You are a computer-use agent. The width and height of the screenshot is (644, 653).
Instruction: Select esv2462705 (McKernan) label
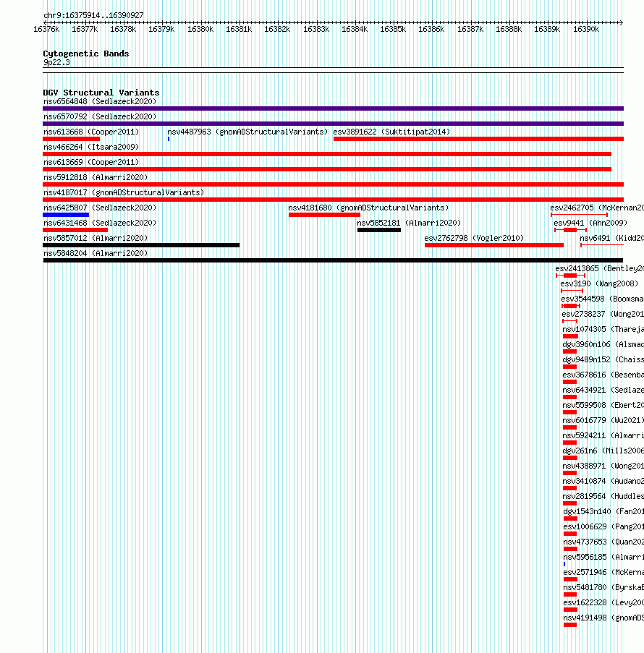pyautogui.click(x=597, y=208)
